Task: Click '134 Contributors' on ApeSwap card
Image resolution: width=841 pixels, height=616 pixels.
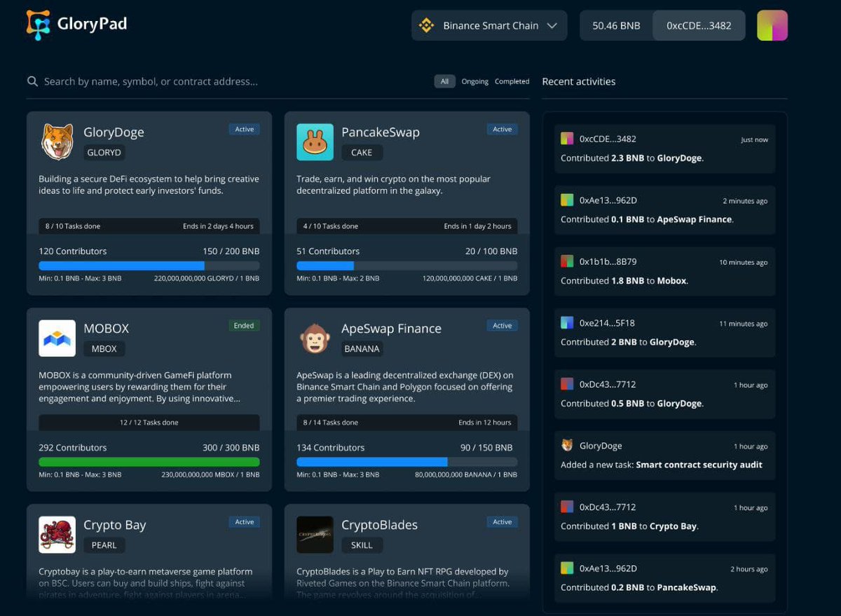Action: tap(331, 447)
